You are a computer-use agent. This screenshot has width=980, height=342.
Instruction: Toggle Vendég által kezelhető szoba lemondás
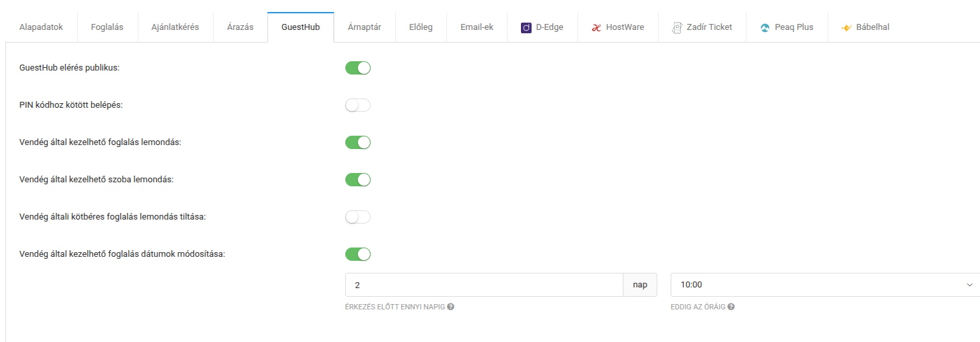357,180
